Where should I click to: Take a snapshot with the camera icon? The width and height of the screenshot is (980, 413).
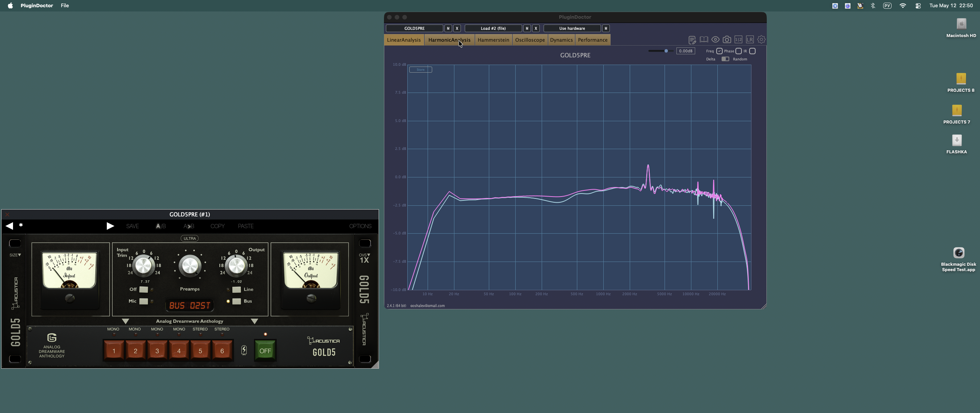[x=727, y=39]
